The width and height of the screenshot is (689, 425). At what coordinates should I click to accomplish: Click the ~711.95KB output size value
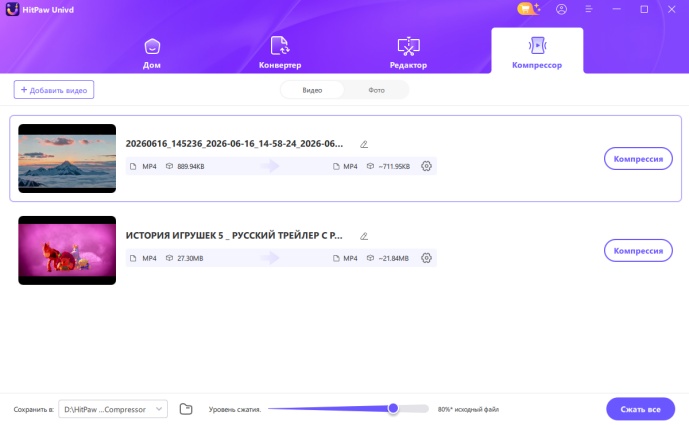tap(394, 167)
